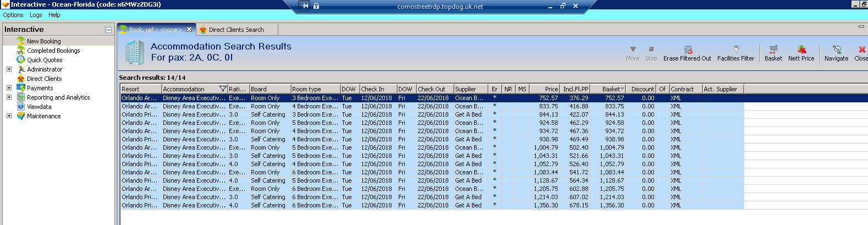Click the Navigate compass icon
868x225 pixels.
[837, 49]
